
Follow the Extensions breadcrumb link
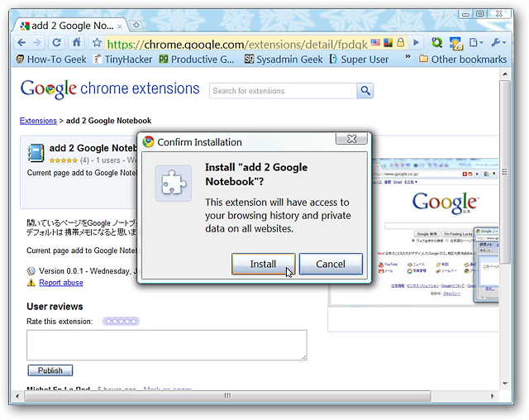pos(38,121)
